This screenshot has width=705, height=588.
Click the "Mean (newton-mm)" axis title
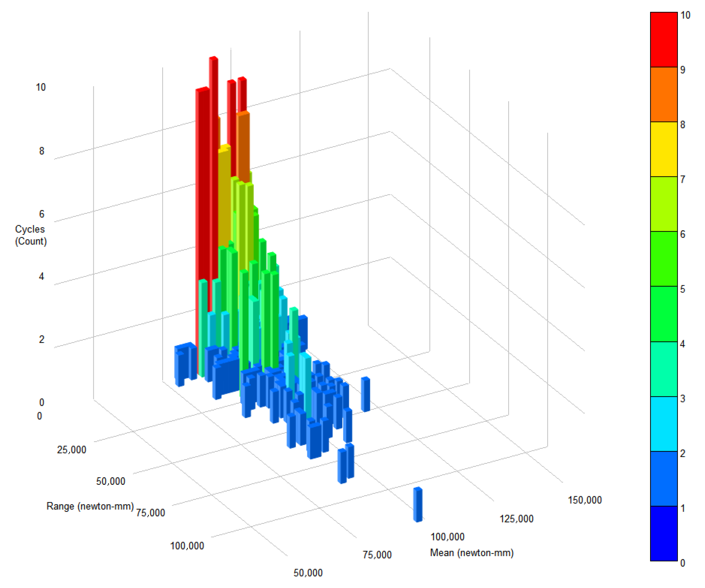(x=472, y=553)
